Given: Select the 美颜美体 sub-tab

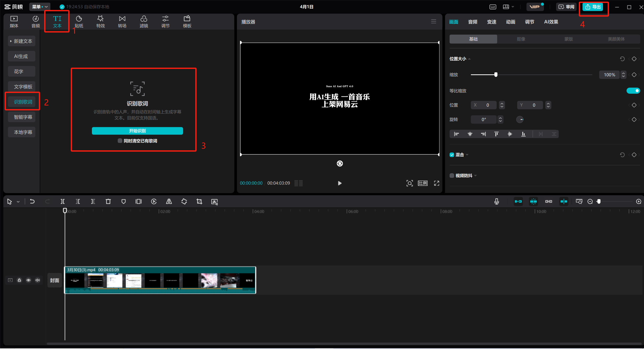Looking at the screenshot, I should tap(616, 39).
